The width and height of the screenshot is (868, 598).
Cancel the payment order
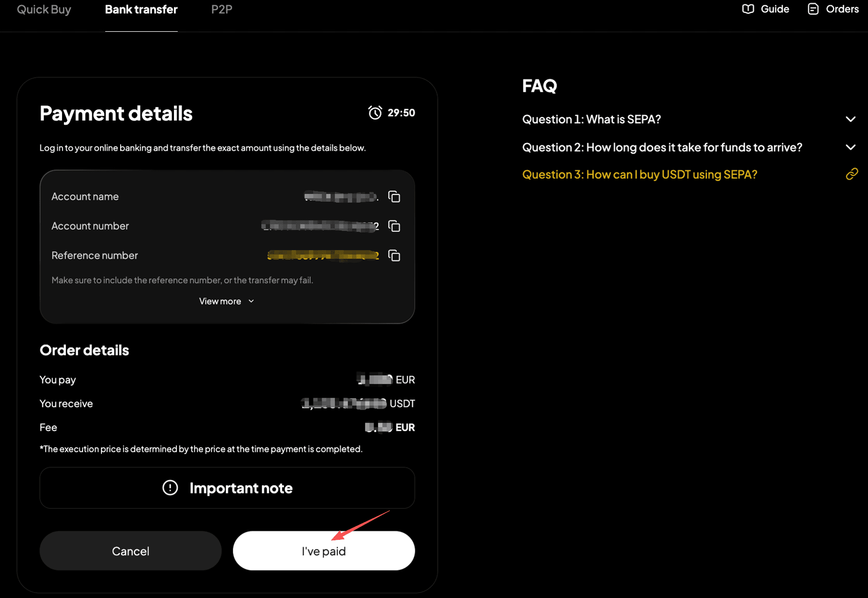(x=130, y=551)
